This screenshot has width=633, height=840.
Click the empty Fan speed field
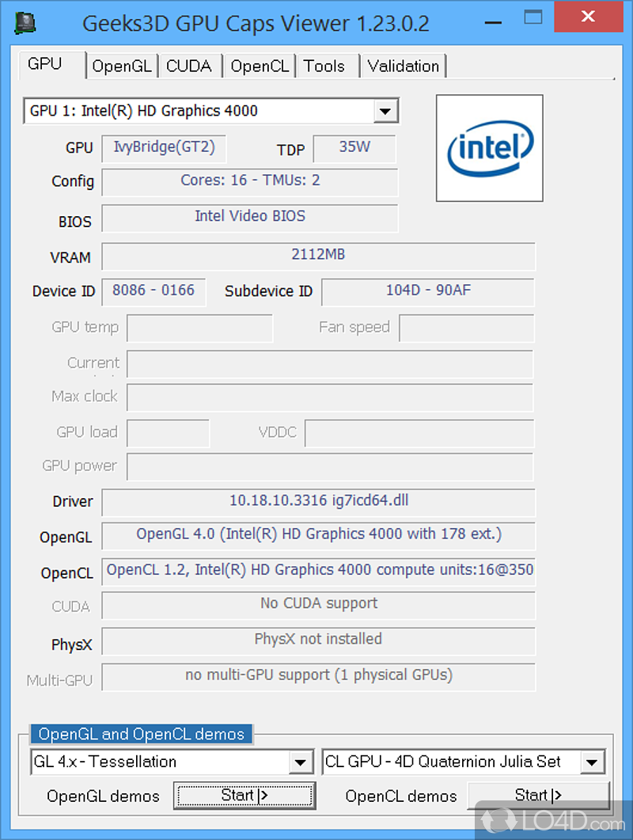[467, 328]
